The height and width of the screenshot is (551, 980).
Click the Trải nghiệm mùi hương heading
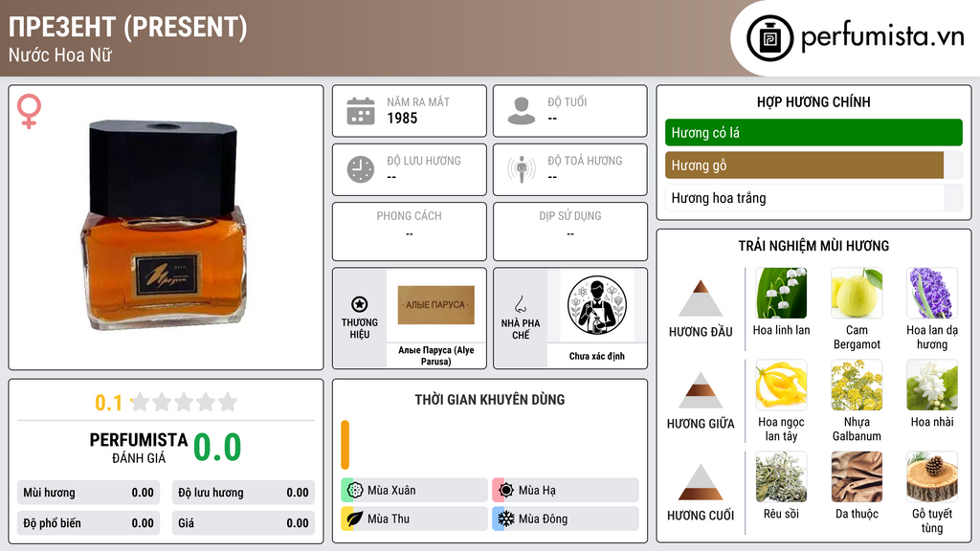point(813,246)
